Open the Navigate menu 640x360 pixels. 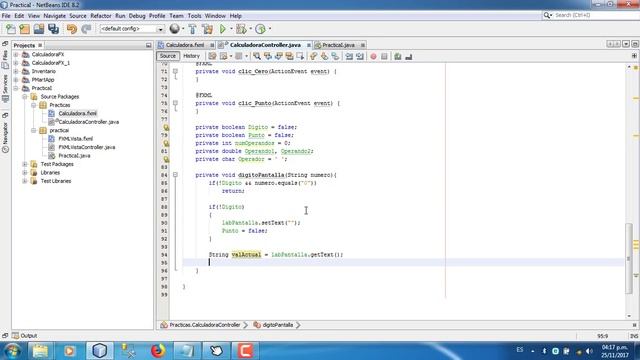55,16
